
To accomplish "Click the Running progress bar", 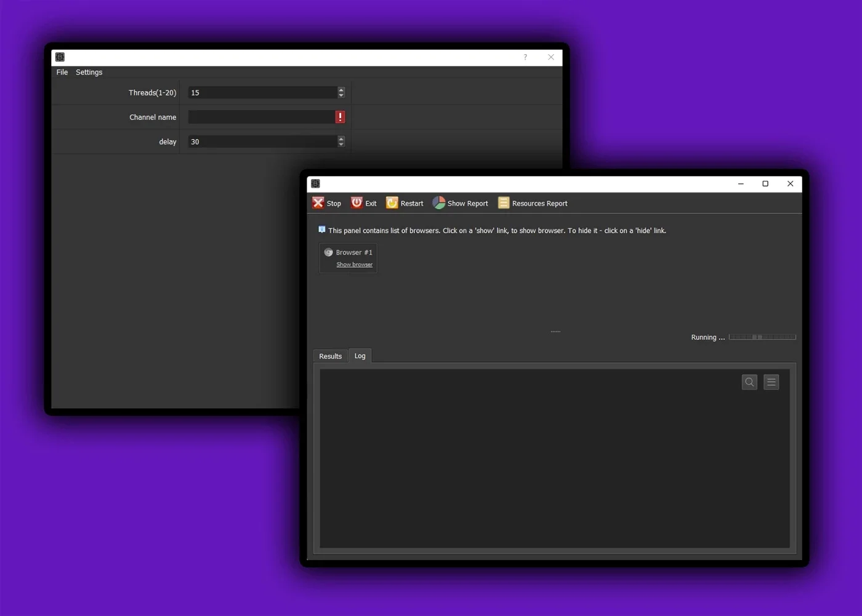I will (x=762, y=337).
